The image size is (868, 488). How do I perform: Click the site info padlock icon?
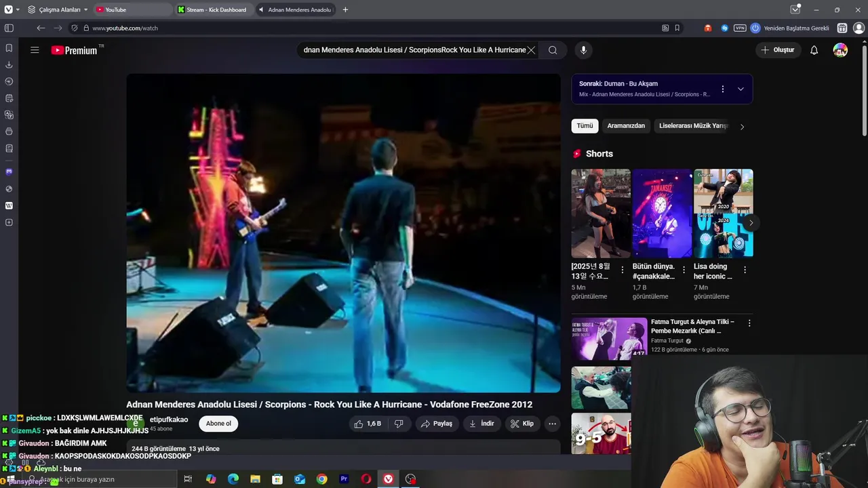(x=86, y=28)
